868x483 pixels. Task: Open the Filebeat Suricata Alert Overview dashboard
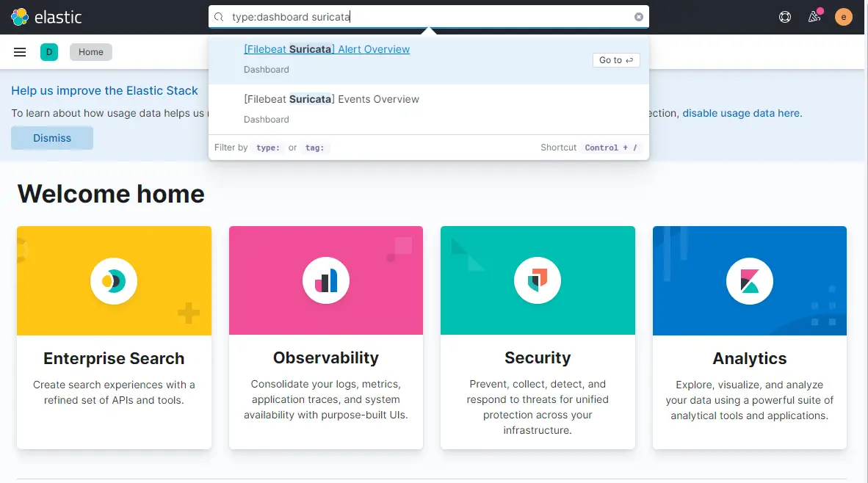[327, 48]
